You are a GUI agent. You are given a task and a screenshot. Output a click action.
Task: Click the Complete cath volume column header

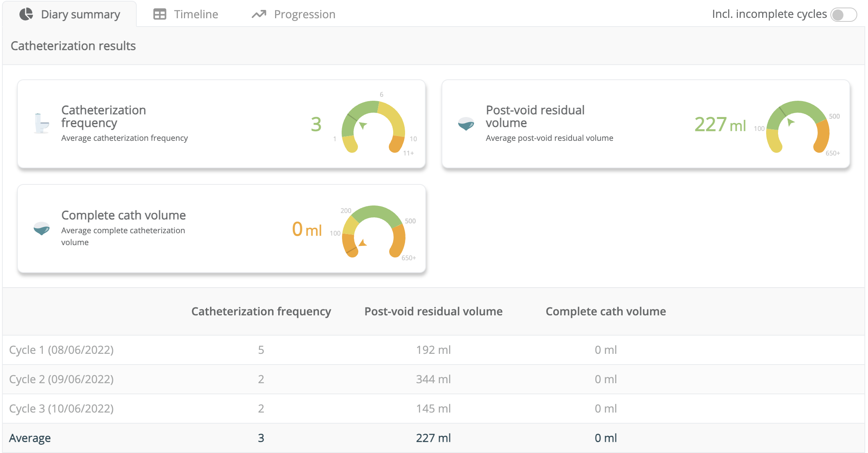coord(606,311)
